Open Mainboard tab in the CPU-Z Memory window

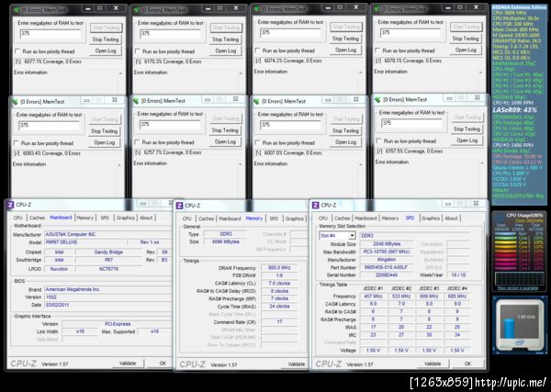coord(230,218)
